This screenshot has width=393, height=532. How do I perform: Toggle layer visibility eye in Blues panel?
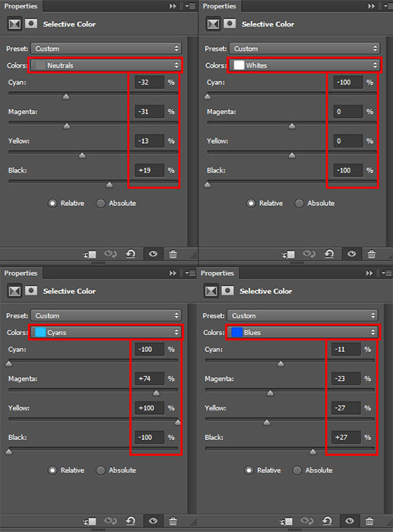[x=350, y=521]
